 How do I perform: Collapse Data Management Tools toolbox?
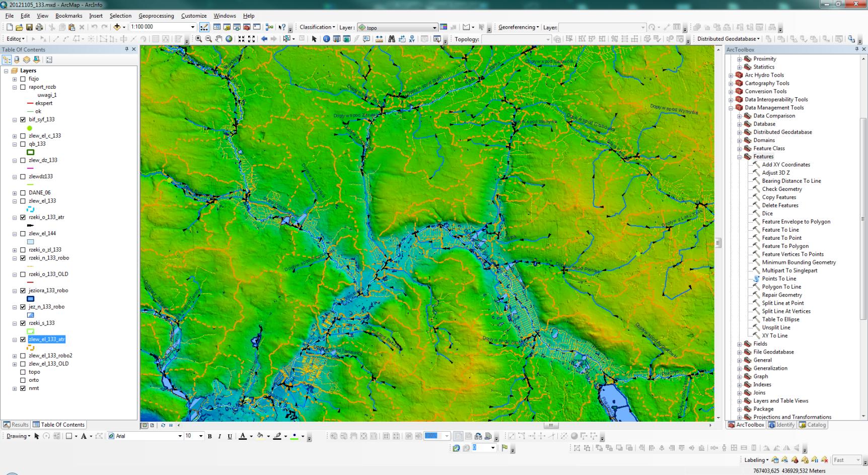[731, 108]
